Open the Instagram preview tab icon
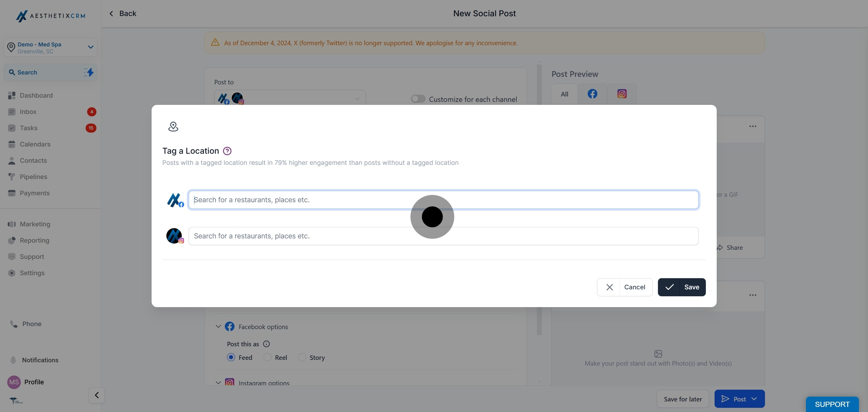This screenshot has width=868, height=412. click(622, 94)
